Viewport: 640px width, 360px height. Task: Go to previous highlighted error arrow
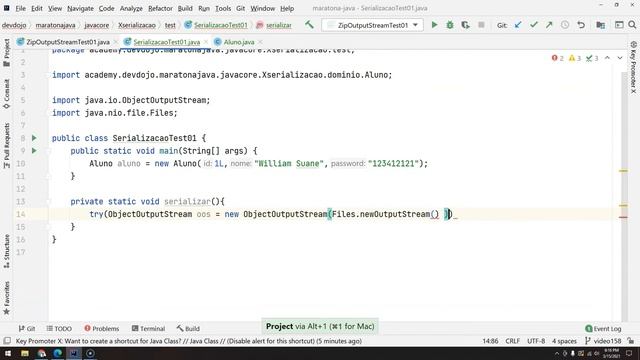pyautogui.click(x=607, y=58)
